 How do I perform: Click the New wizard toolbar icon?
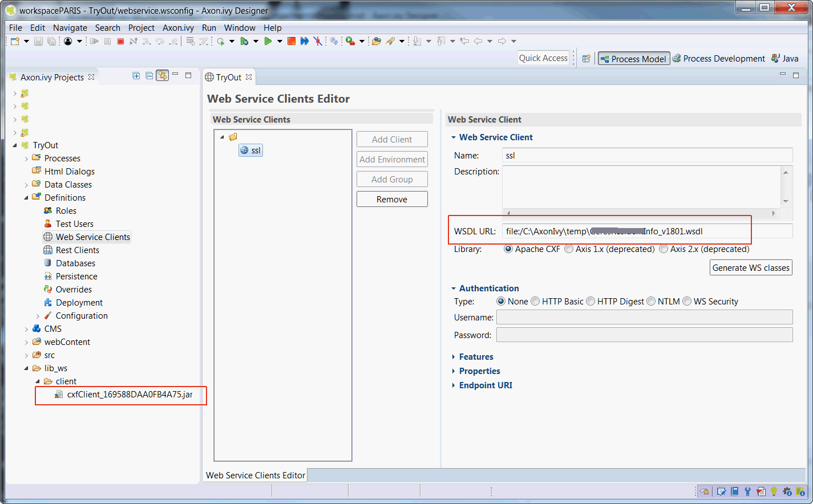pyautogui.click(x=15, y=41)
